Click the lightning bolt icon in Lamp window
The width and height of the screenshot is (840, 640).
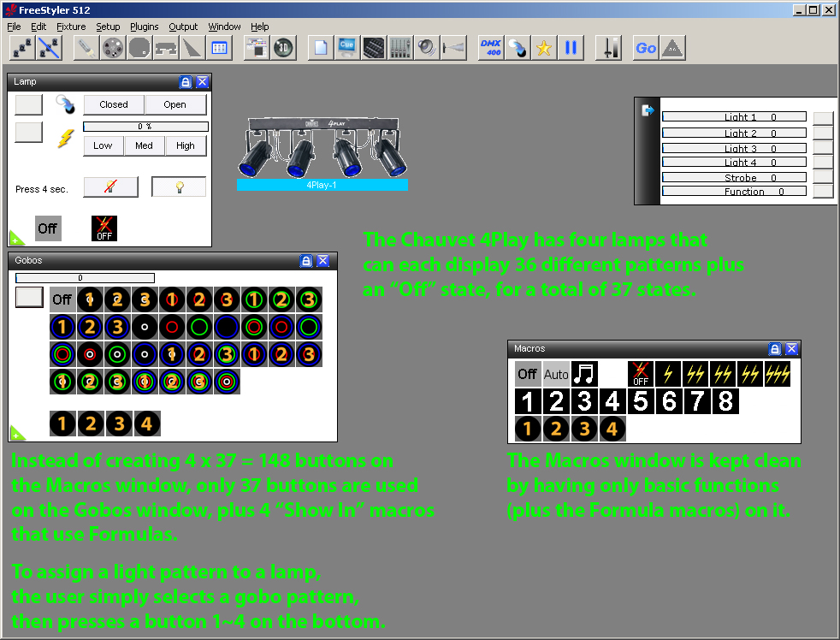coord(65,139)
